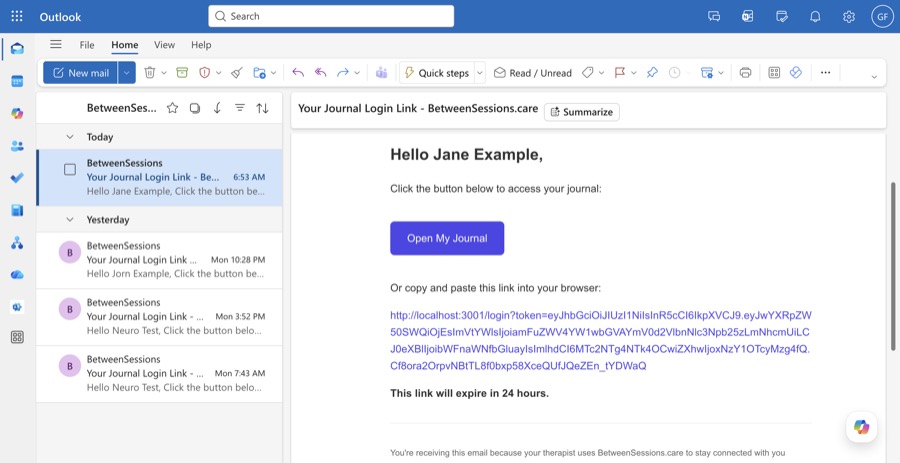
Task: Toggle the navigation pane hamburger button
Action: (56, 45)
